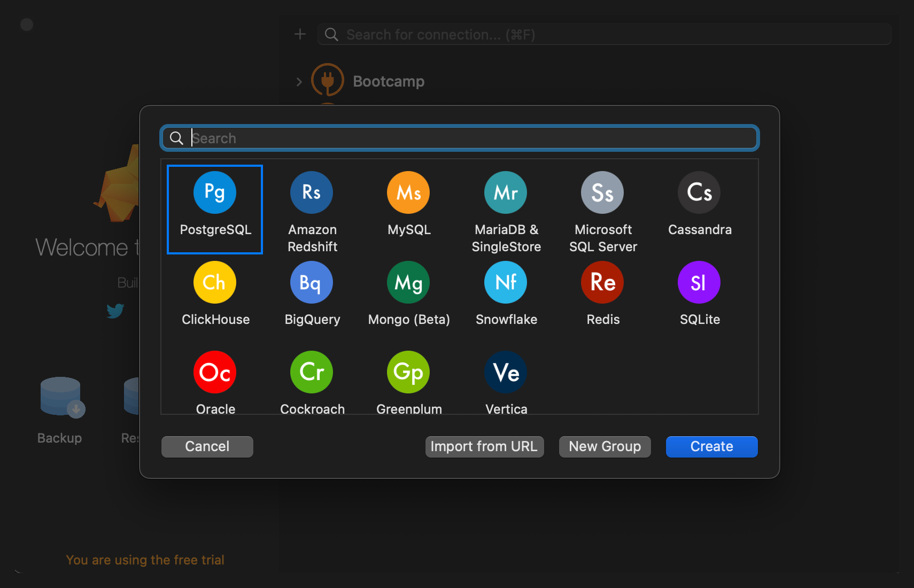Expand the Bootcamp connection group
The height and width of the screenshot is (588, 914).
pos(299,82)
